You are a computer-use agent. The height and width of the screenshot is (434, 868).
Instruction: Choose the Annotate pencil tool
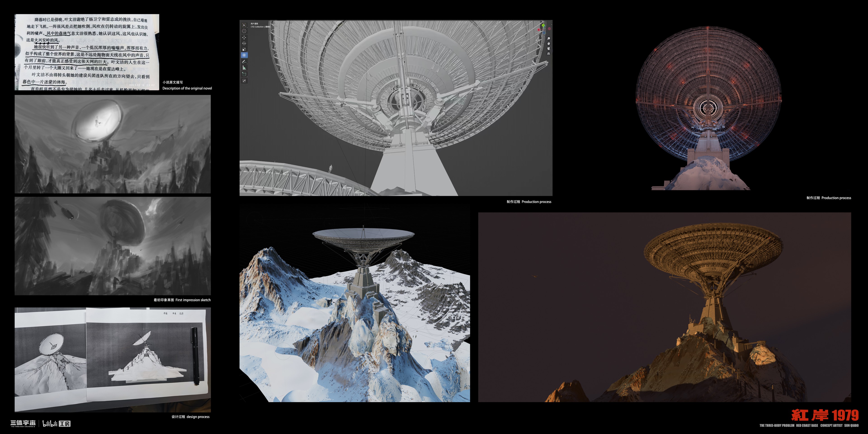244,62
